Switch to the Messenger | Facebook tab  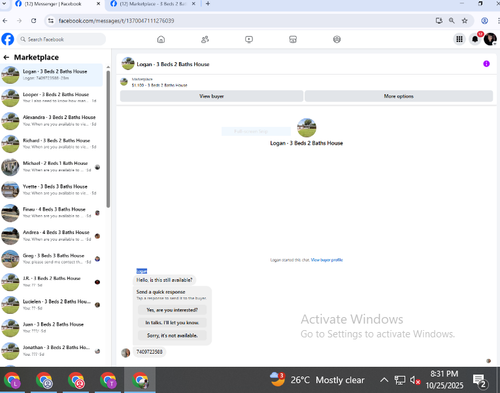click(53, 4)
